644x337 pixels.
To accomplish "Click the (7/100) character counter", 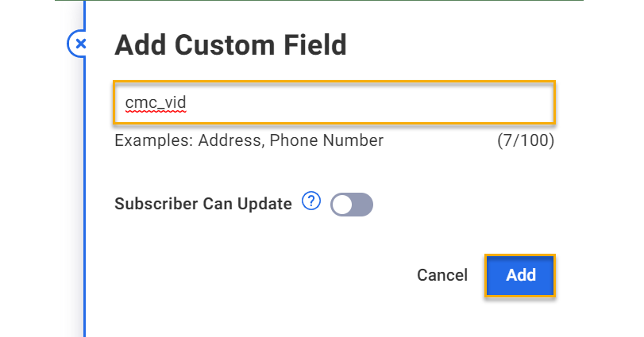I will (525, 141).
